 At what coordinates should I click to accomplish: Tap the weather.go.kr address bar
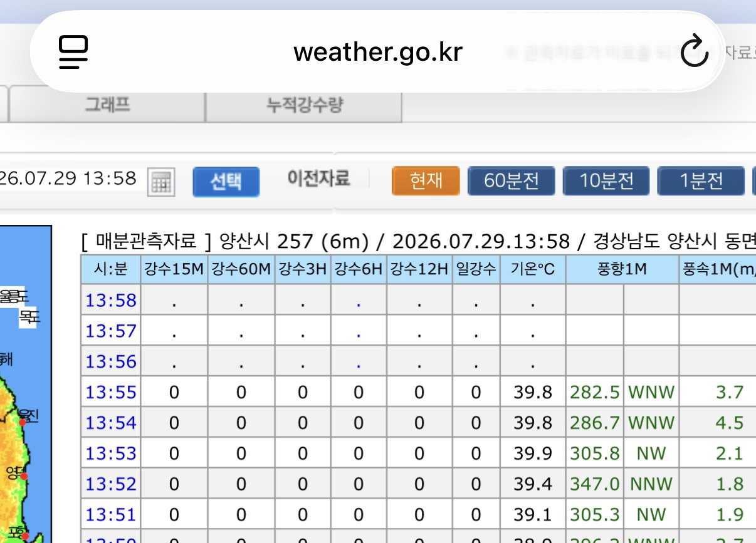click(x=377, y=52)
